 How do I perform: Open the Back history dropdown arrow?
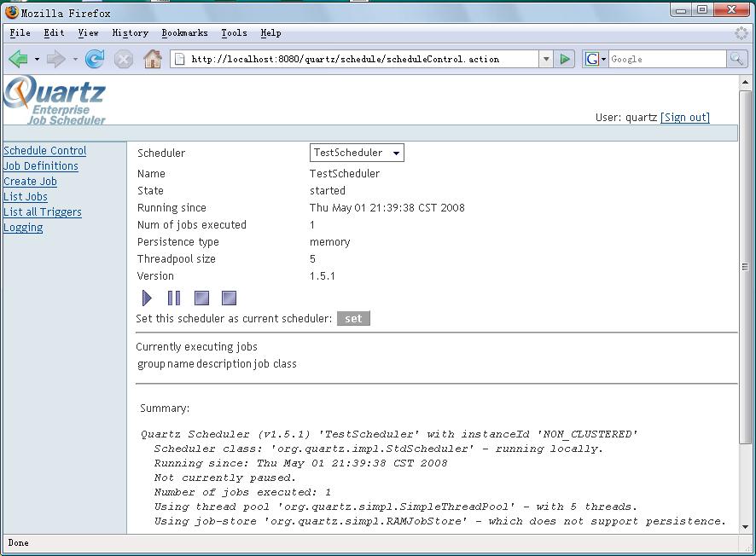click(x=37, y=59)
